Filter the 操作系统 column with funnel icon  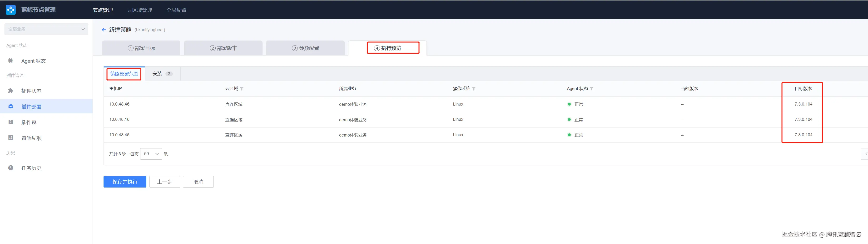click(474, 89)
